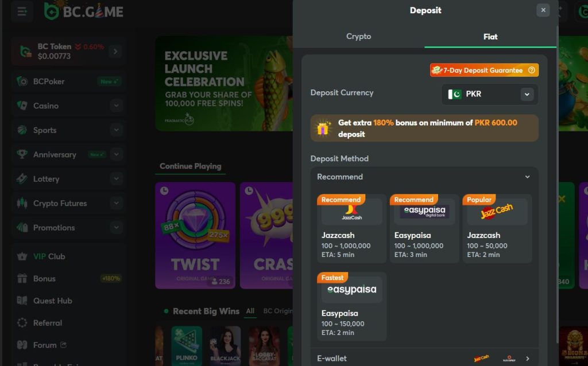Expand the E-wallet payment section

click(527, 359)
